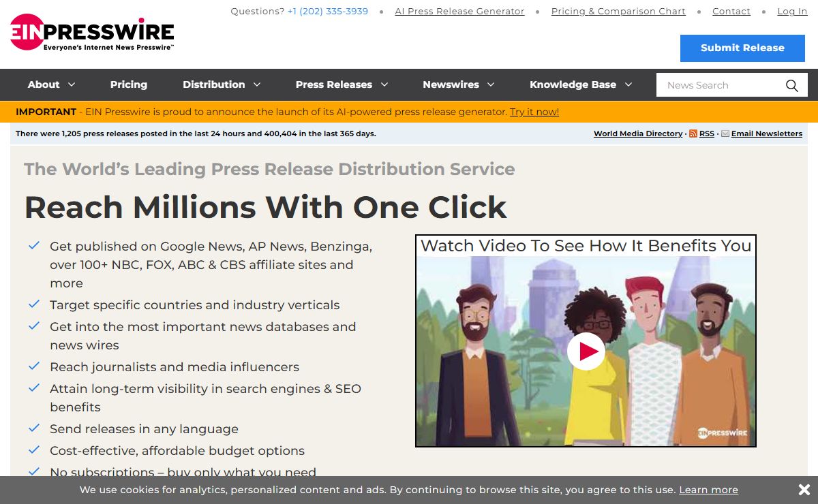Click the Submit Release button
Screen dimensions: 818x504
742,48
